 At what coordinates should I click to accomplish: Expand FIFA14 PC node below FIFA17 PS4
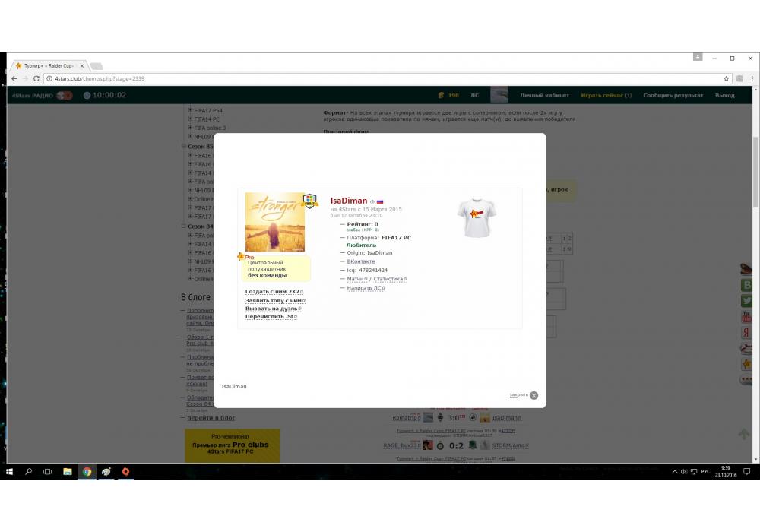click(191, 119)
